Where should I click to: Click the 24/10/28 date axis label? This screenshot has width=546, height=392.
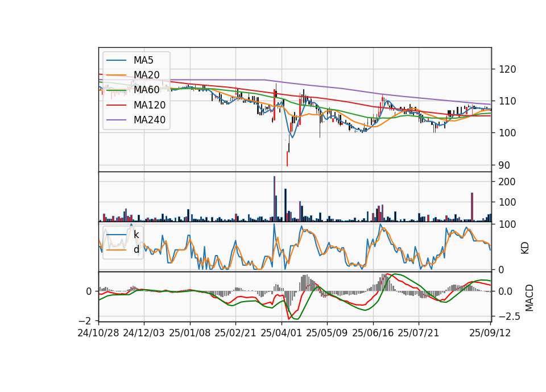pos(98,333)
